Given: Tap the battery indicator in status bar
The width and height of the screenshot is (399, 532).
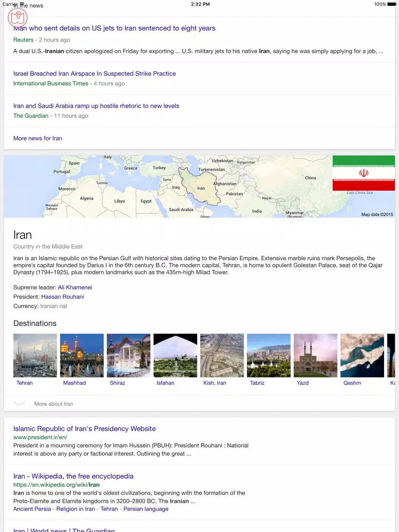Looking at the screenshot, I should pos(391,4).
